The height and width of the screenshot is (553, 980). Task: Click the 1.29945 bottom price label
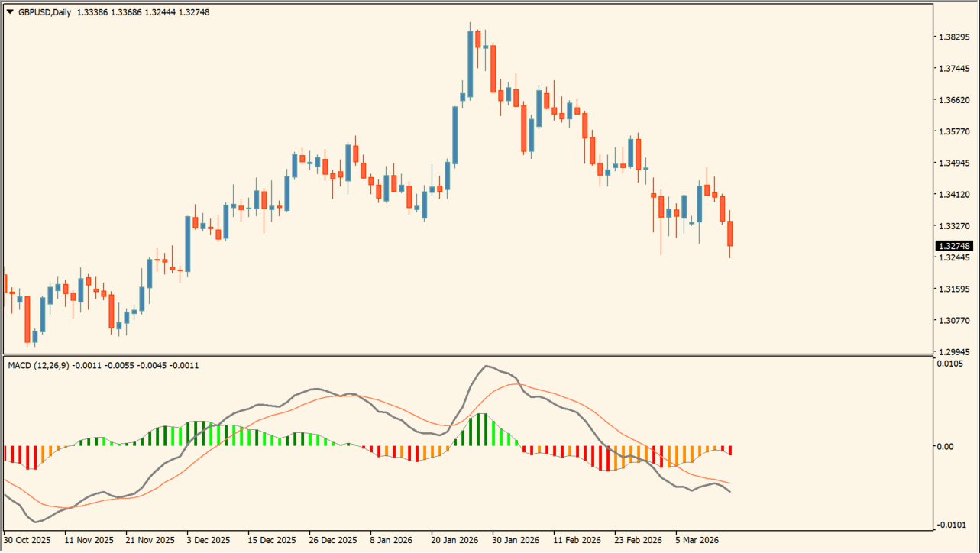953,352
